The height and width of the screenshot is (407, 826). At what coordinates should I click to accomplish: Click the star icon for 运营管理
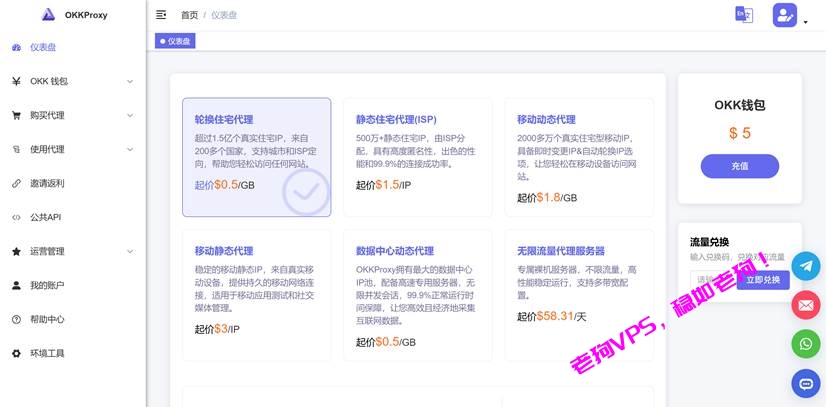(16, 252)
